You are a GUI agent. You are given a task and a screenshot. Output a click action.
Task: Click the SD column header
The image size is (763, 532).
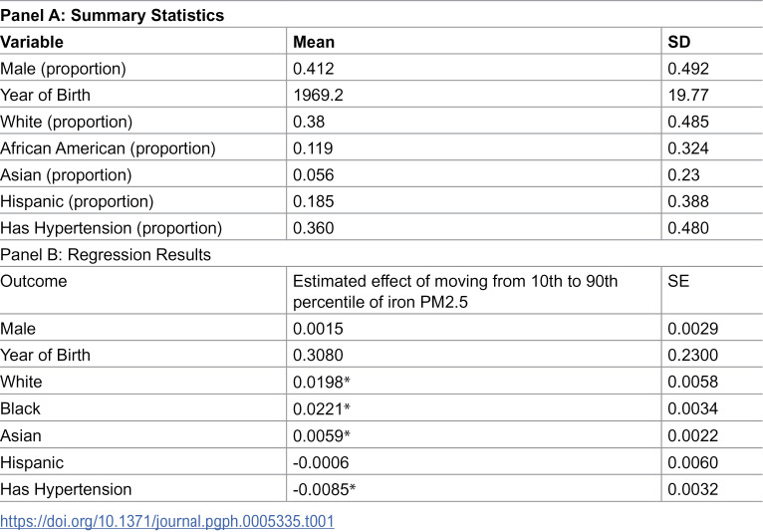[678, 42]
